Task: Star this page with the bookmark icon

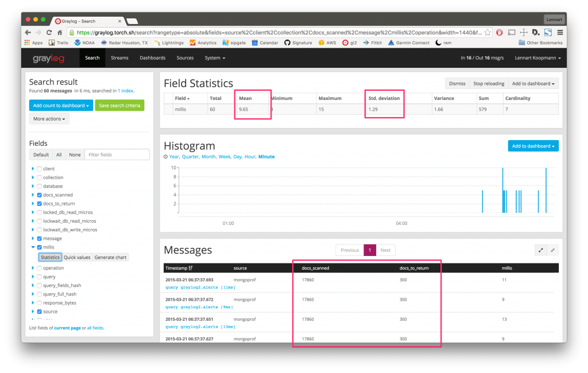Action: pyautogui.click(x=488, y=33)
